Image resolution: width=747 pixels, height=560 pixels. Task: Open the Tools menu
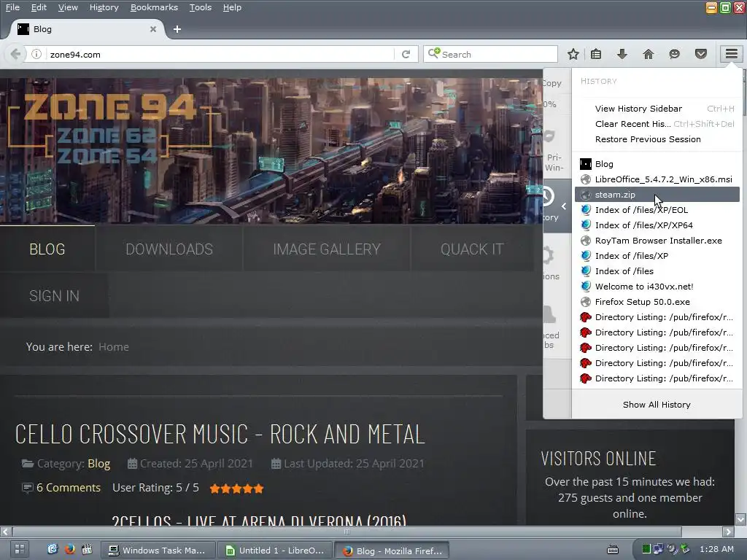(200, 7)
